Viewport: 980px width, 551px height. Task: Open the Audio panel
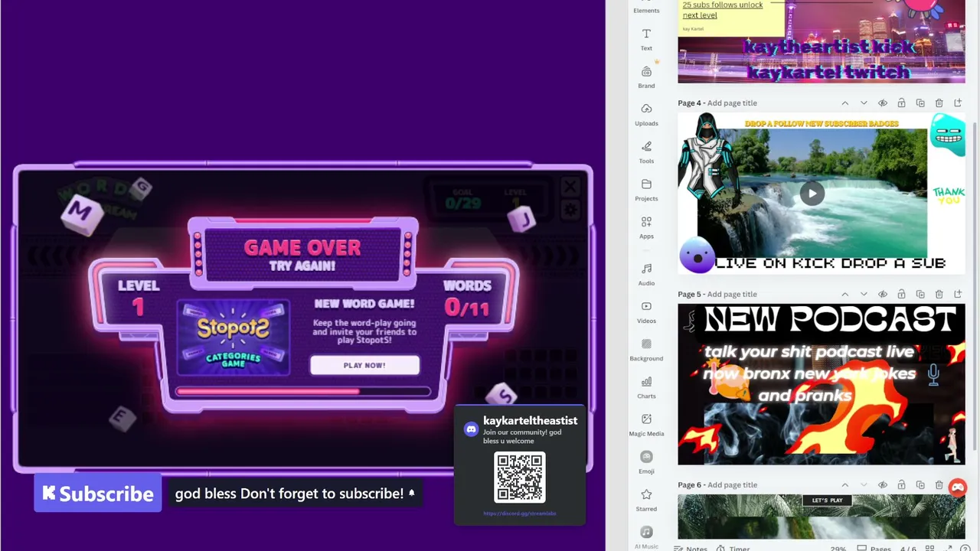pyautogui.click(x=646, y=274)
